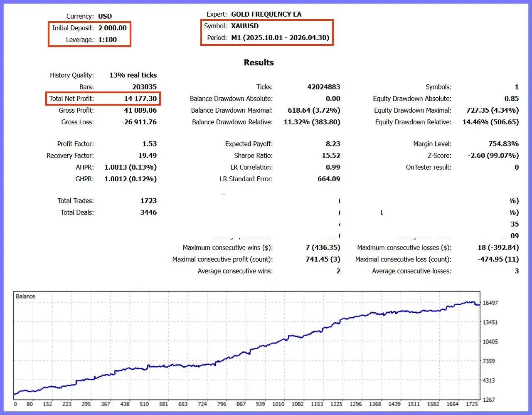Click Average consecutive losses value 3
Image resolution: width=532 pixels, height=415 pixels.
[x=517, y=271]
